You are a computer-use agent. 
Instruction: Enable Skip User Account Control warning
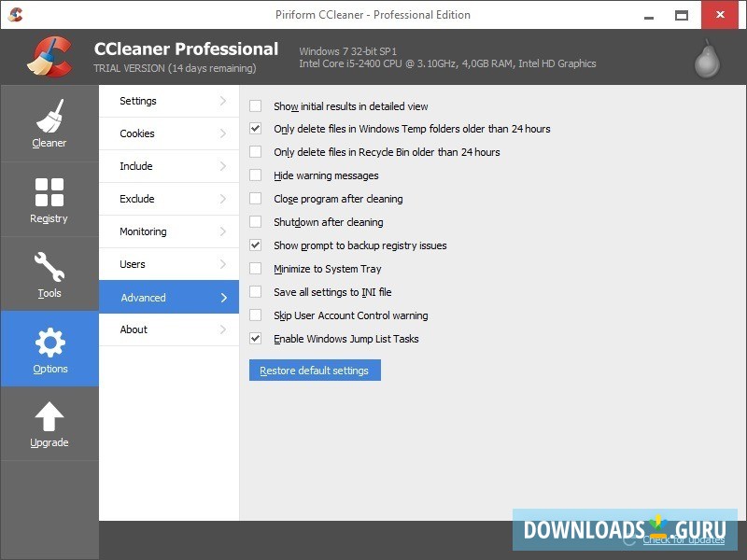pyautogui.click(x=255, y=315)
